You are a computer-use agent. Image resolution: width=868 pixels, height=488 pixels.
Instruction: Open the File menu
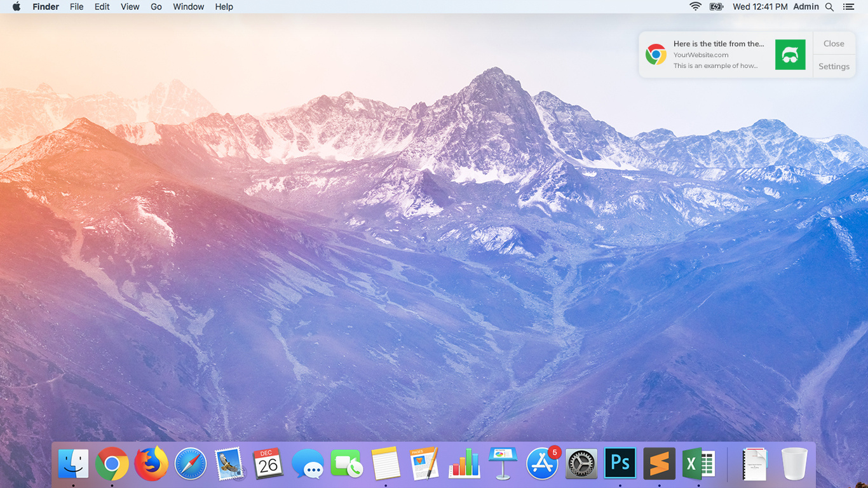(x=77, y=6)
